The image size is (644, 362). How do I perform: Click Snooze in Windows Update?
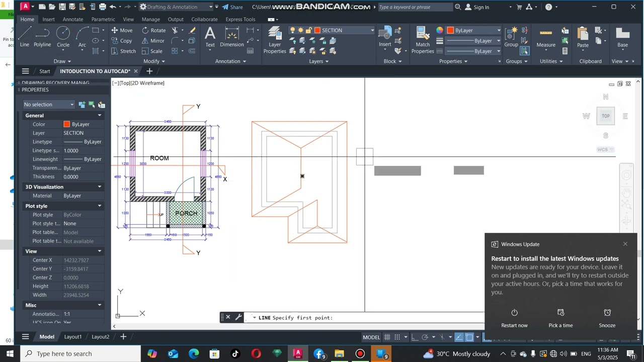coord(607,319)
